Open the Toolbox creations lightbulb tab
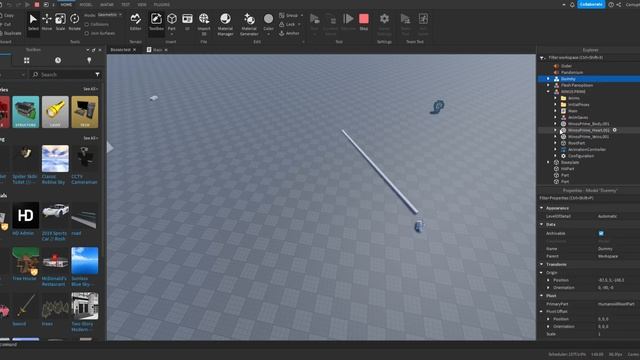 [89, 60]
